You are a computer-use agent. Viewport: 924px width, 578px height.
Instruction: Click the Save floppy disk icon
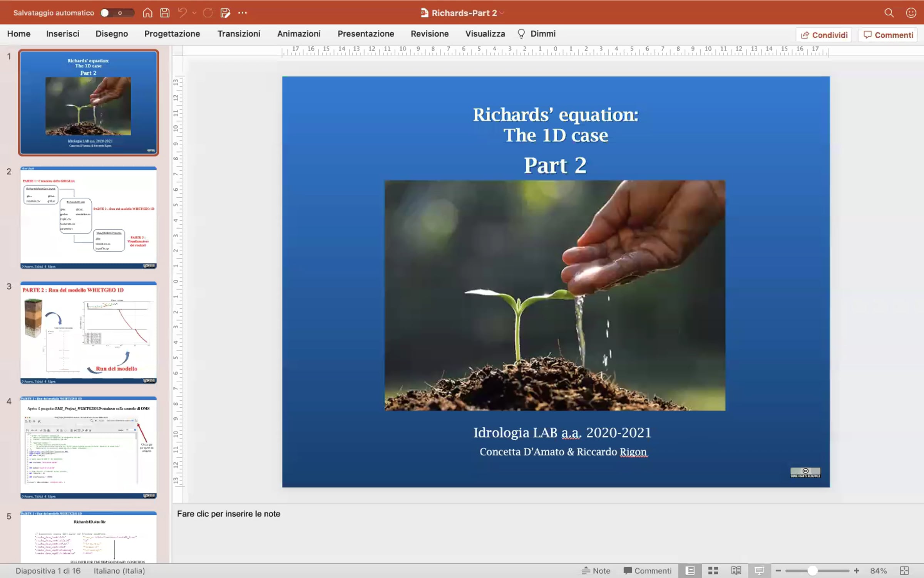point(165,13)
